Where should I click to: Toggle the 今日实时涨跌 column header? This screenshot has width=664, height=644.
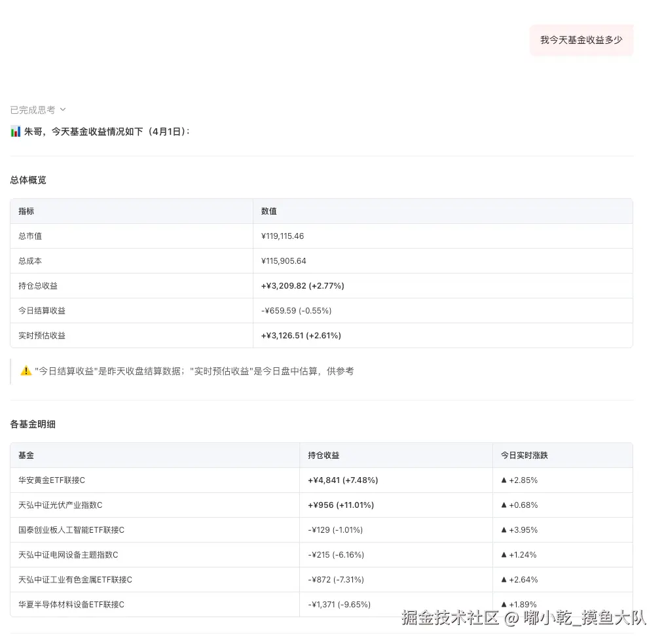(524, 455)
